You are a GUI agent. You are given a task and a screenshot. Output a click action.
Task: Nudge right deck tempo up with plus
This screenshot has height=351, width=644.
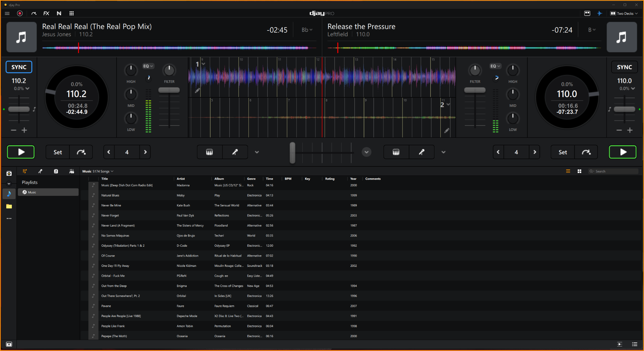(x=630, y=130)
